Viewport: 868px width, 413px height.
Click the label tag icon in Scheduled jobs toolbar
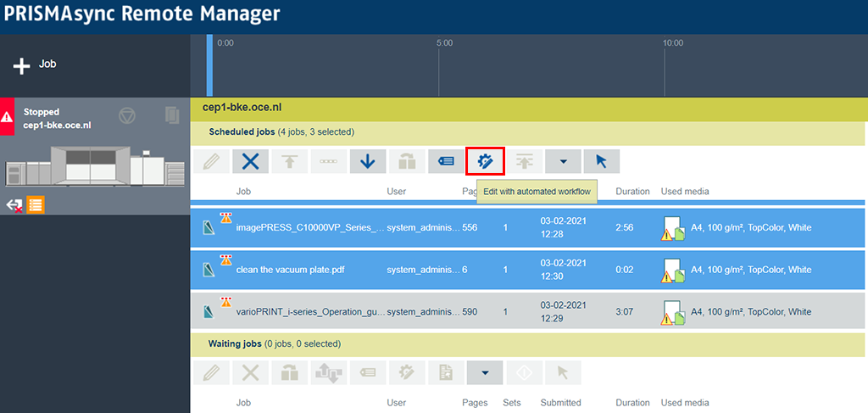pyautogui.click(x=446, y=162)
